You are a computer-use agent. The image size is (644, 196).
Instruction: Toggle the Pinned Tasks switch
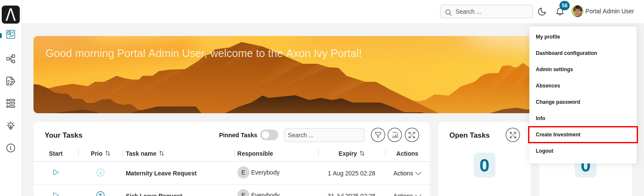pyautogui.click(x=269, y=135)
